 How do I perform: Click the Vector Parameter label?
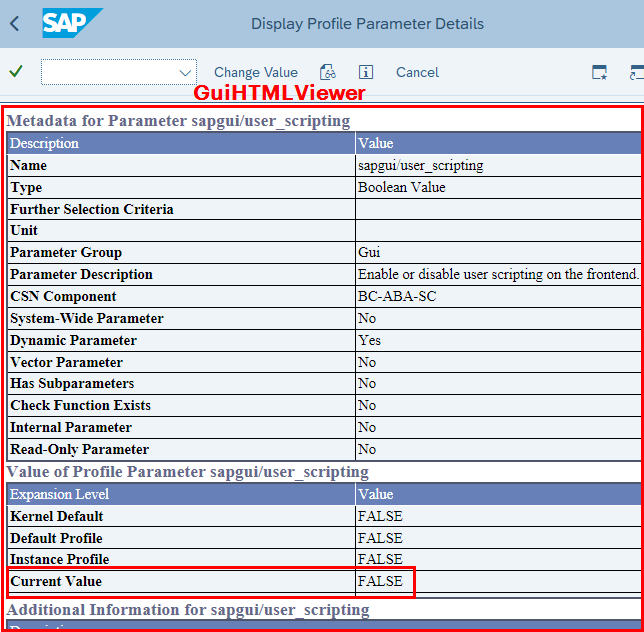[66, 363]
